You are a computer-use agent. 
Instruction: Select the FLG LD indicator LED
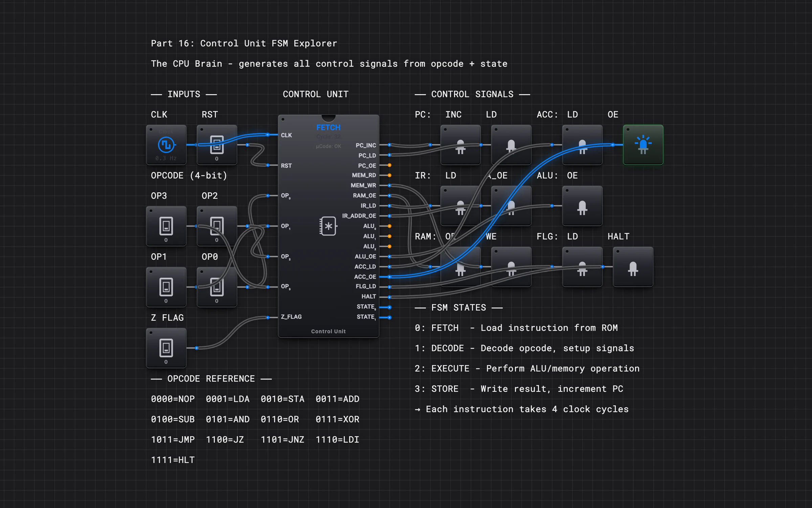pos(582,267)
